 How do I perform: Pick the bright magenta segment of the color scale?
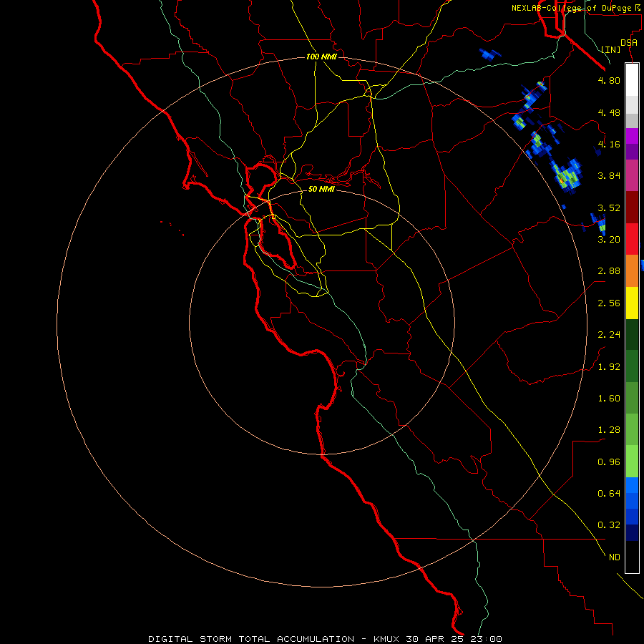tap(632, 136)
